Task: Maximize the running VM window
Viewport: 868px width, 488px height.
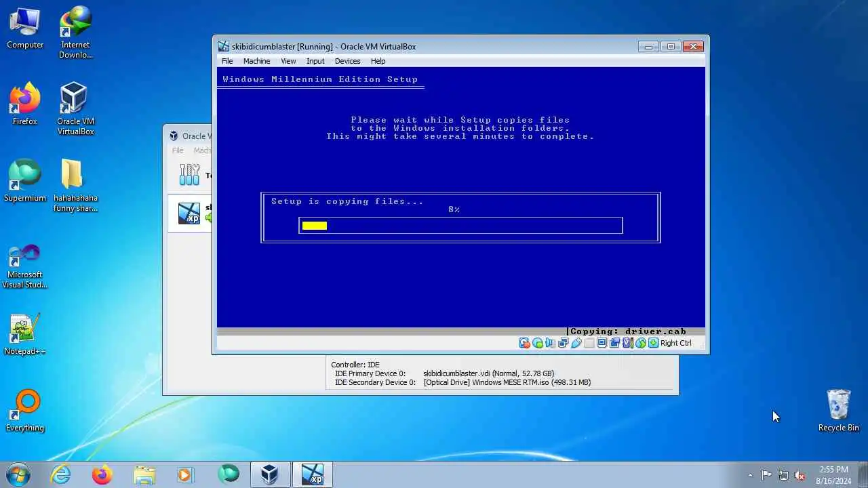Action: pyautogui.click(x=671, y=47)
